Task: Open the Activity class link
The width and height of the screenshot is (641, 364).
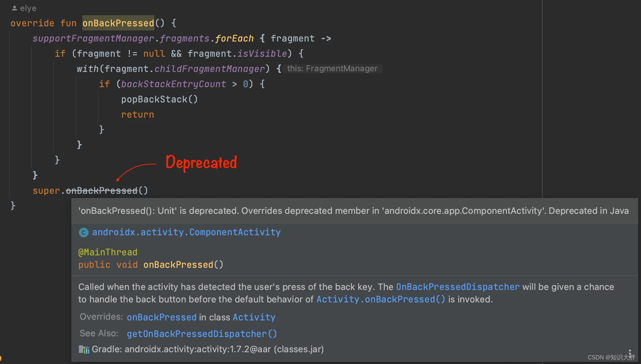Action: (254, 317)
